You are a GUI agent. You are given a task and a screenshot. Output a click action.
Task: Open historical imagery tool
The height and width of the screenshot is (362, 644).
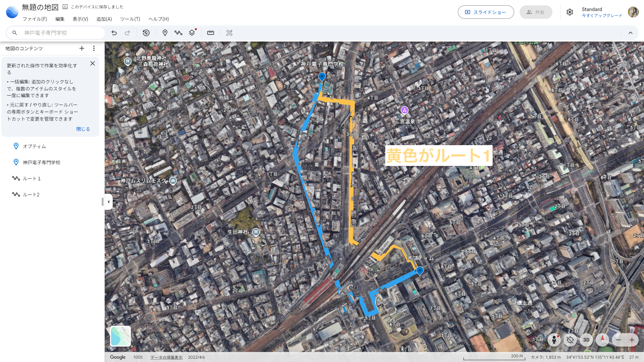coord(146,33)
